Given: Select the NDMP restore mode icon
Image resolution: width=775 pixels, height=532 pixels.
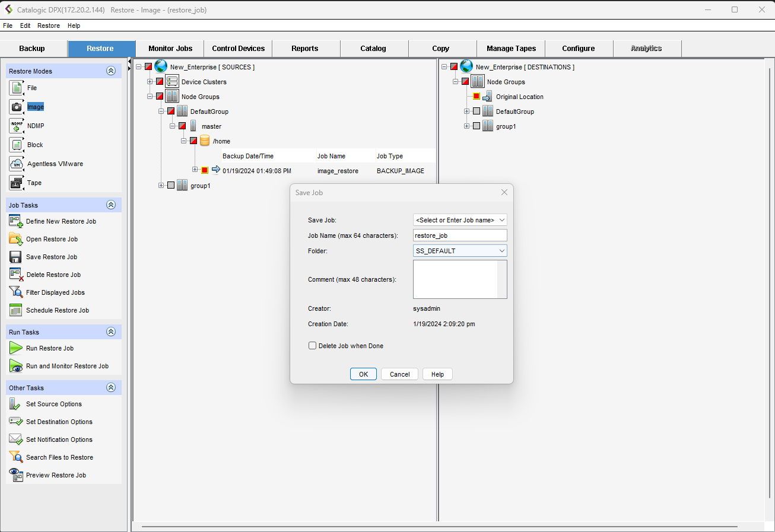Looking at the screenshot, I should pyautogui.click(x=16, y=126).
